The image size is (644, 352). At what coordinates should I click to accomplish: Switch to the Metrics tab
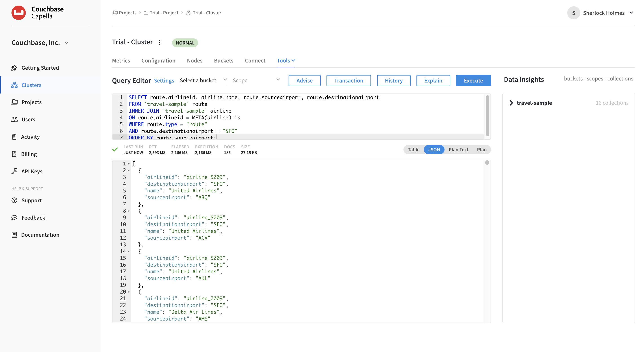(x=121, y=60)
